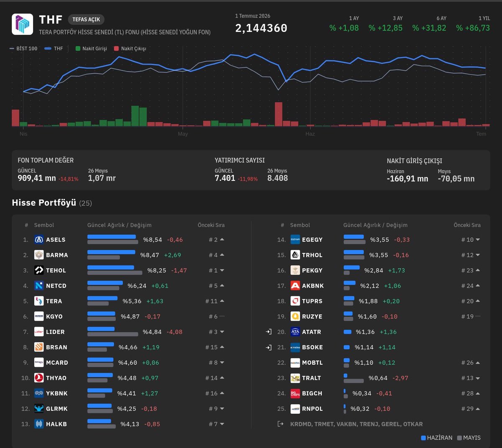This screenshot has width=502, height=448.
Task: Click the THF fund logo icon
Action: [x=22, y=24]
